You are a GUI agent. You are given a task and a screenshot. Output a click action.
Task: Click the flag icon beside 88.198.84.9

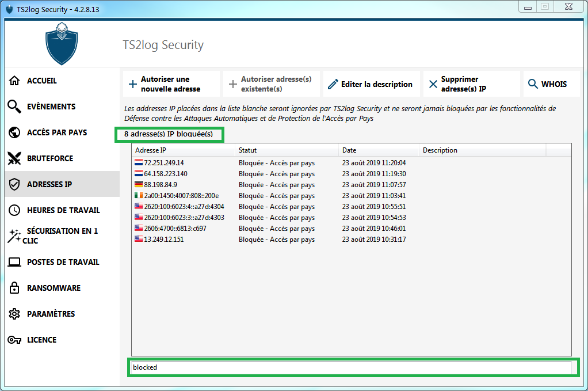tap(139, 184)
